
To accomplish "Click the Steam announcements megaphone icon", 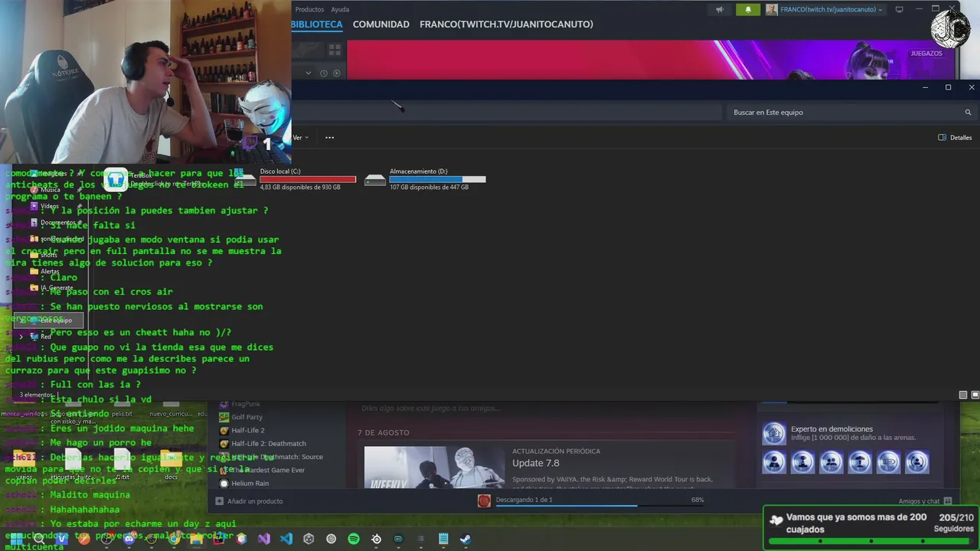I will coord(719,9).
